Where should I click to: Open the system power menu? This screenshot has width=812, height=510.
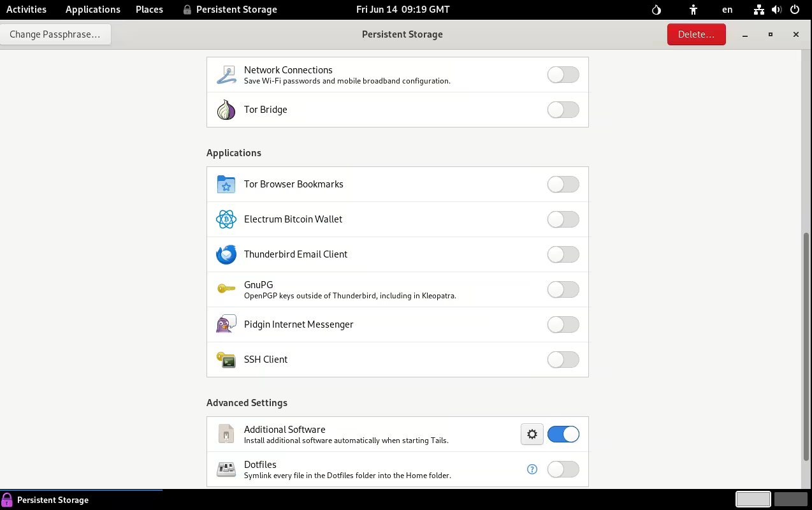click(x=795, y=10)
